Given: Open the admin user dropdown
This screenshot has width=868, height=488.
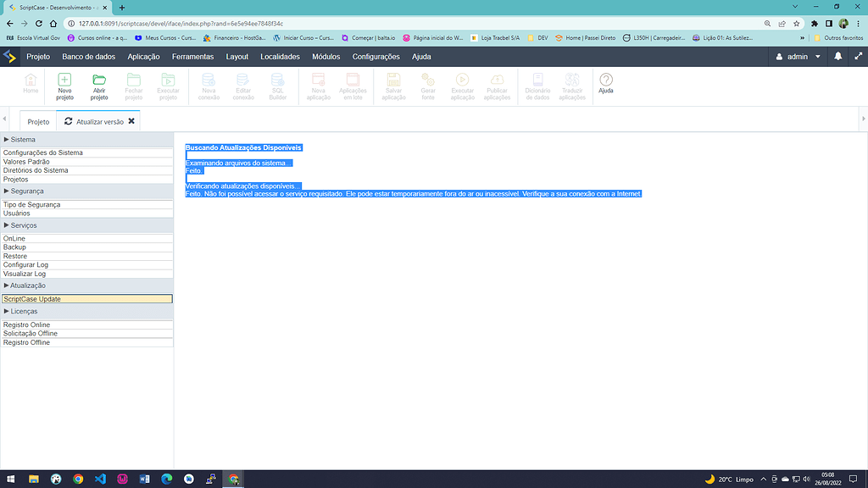Looking at the screenshot, I should 798,57.
